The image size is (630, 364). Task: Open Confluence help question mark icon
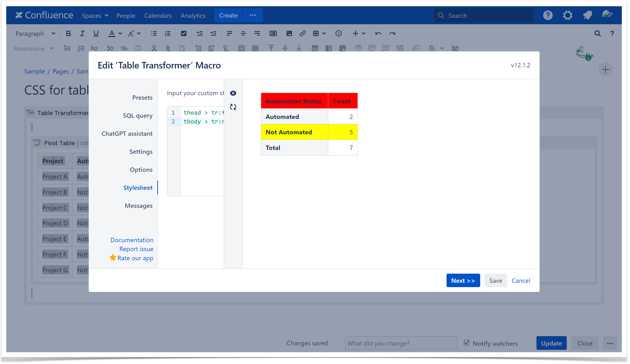point(548,15)
